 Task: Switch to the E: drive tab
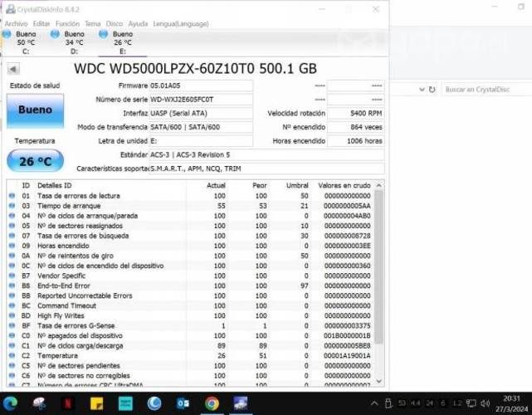point(121,39)
